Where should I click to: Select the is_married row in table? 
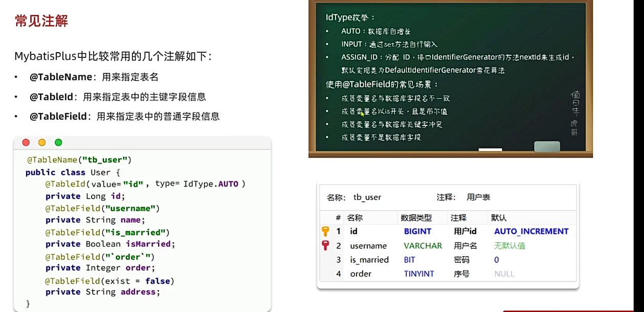click(369, 260)
